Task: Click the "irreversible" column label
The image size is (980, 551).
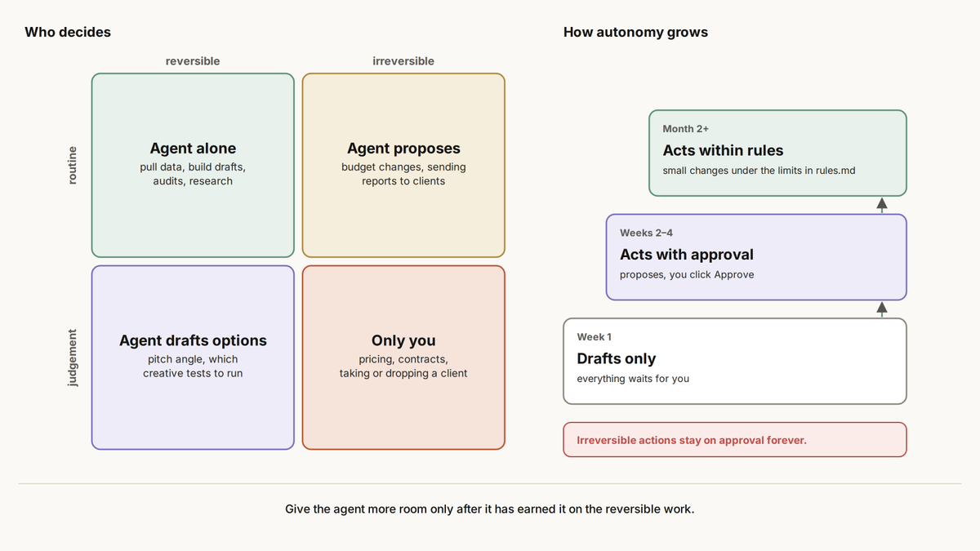Action: coord(403,61)
